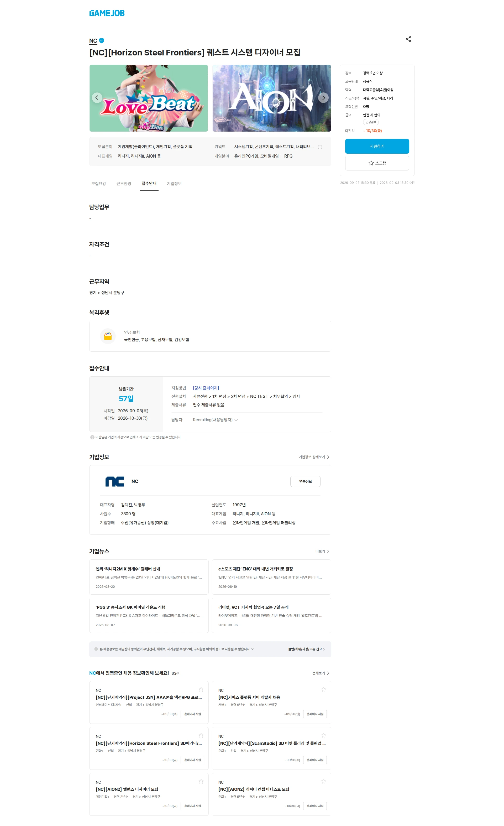Open news 'PGS 3 승자조서 GK 파이널 라운드 직행'
The width and height of the screenshot is (504, 826).
[x=130, y=607]
